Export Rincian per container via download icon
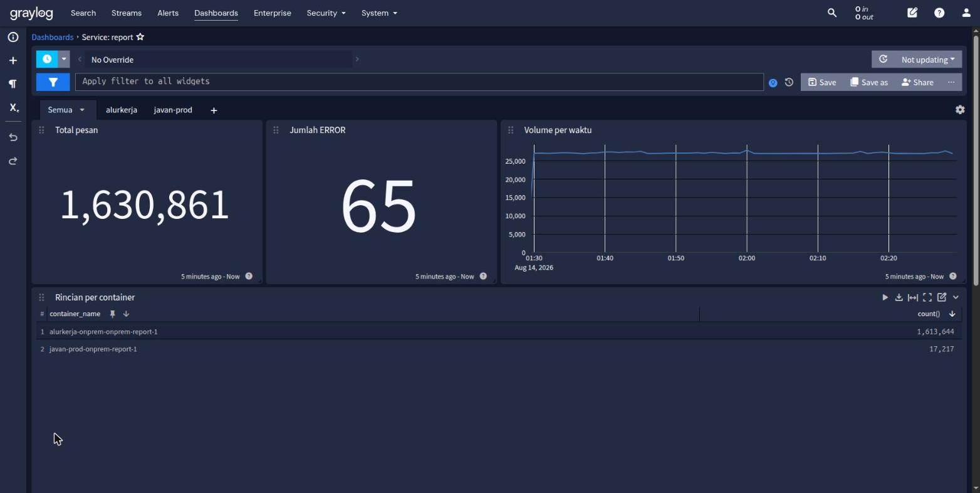The height and width of the screenshot is (493, 980). tap(899, 297)
